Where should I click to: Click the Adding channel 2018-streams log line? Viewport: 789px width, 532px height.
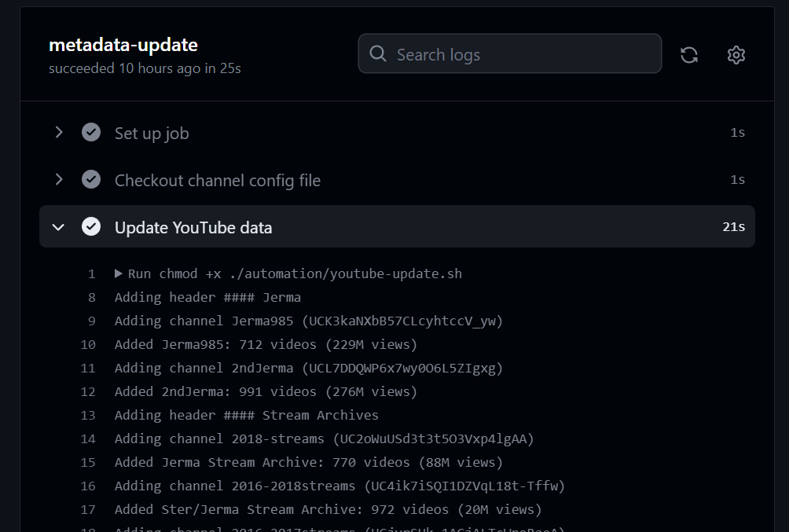(325, 439)
